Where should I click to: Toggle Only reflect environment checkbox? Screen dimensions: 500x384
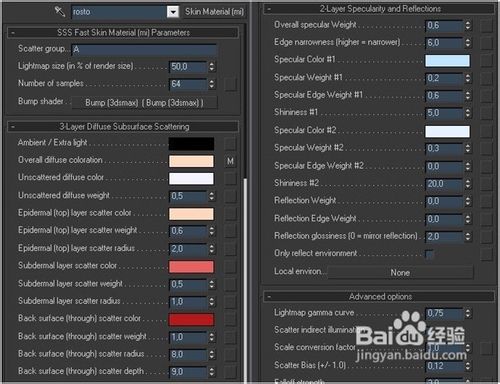pyautogui.click(x=429, y=254)
